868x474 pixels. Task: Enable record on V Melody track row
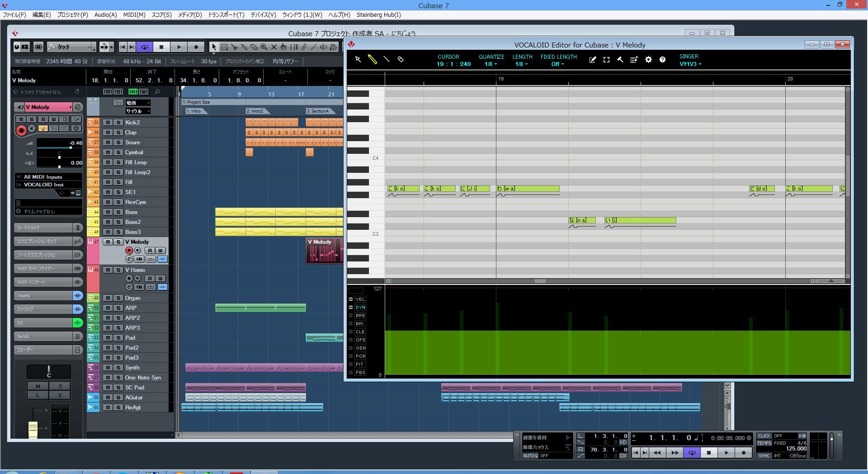click(129, 250)
